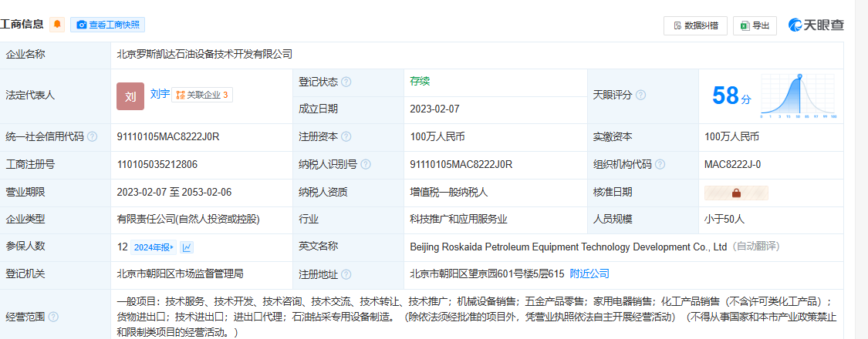
Task: Click the 存续 registration status text
Action: tap(420, 82)
